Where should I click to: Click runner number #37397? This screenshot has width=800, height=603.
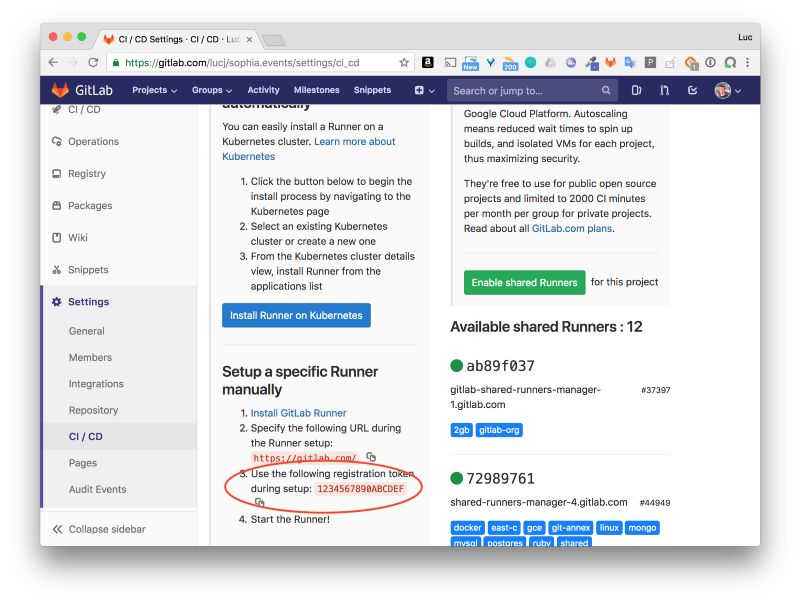[655, 390]
